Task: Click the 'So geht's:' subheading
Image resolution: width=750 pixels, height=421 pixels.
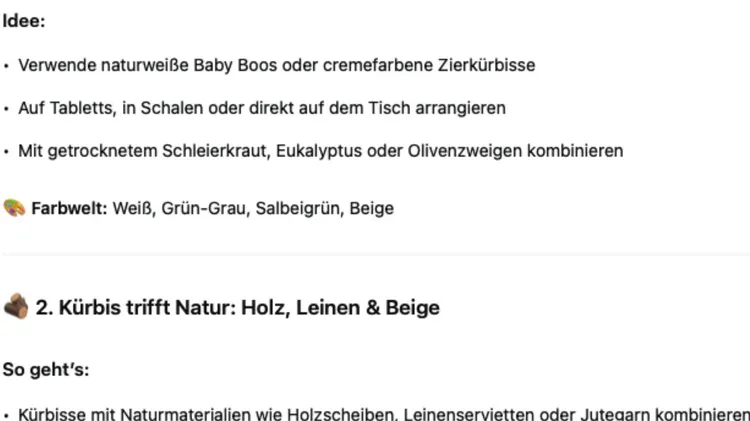Action: click(x=46, y=369)
